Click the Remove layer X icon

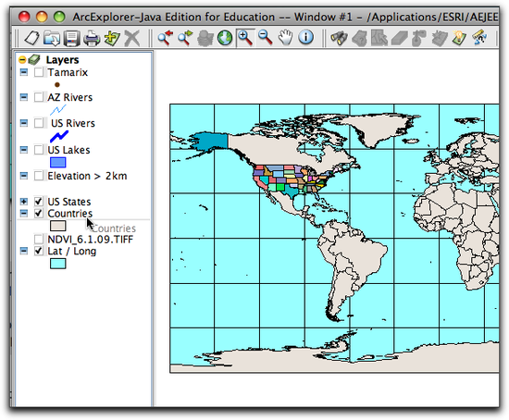(132, 38)
